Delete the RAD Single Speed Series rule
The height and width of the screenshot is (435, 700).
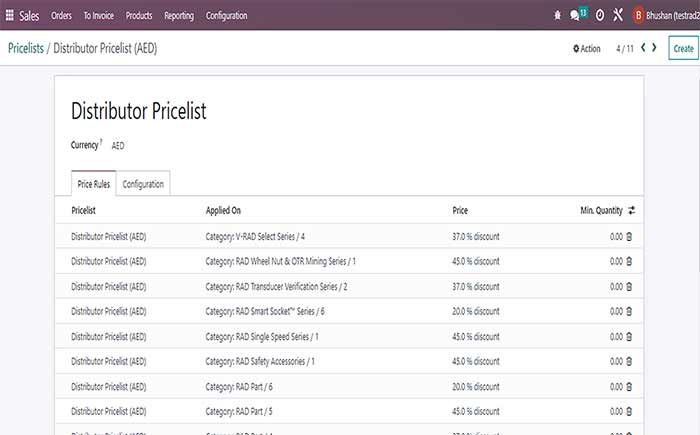point(629,337)
